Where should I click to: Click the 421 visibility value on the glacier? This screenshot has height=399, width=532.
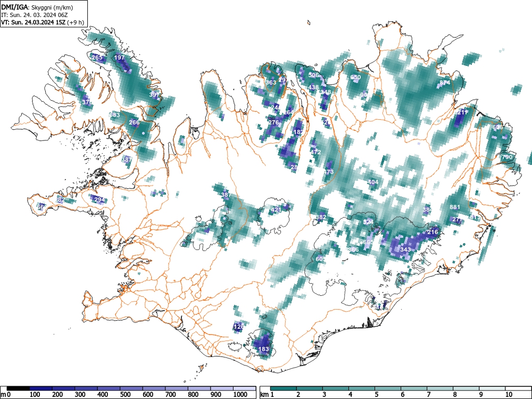276,210
